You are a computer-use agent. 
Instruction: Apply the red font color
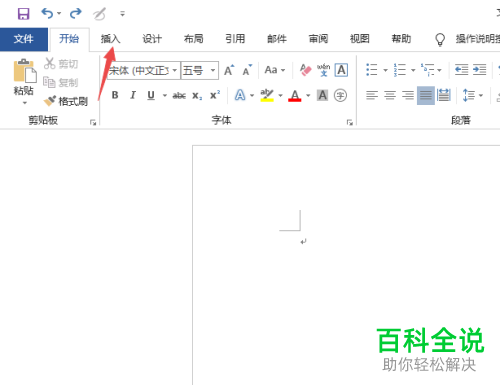(x=295, y=96)
